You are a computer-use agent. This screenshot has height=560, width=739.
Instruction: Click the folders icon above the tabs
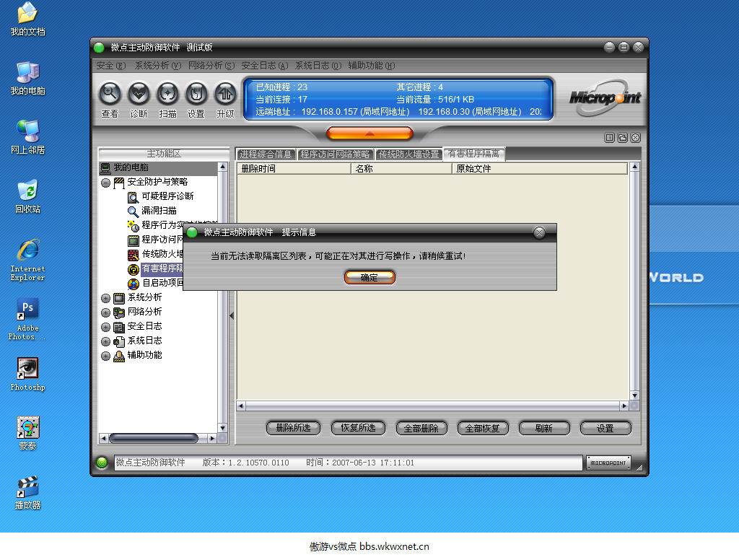click(x=623, y=138)
